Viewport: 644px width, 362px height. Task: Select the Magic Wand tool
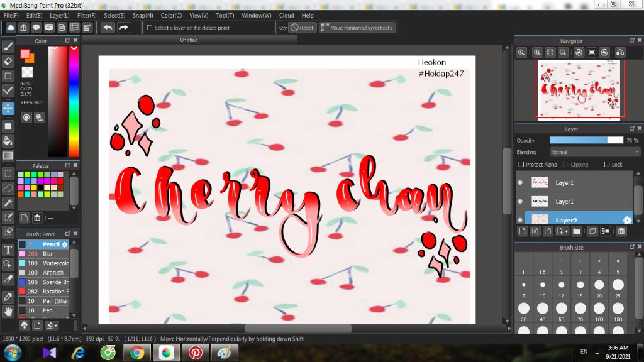point(8,203)
